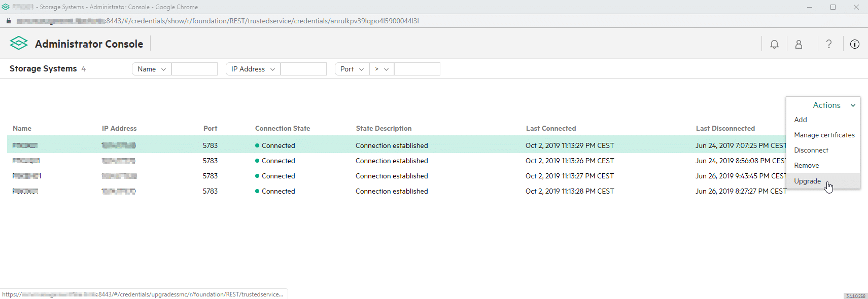
Task: Click port 5783 in the 11:13:28 PM row
Action: pos(210,191)
